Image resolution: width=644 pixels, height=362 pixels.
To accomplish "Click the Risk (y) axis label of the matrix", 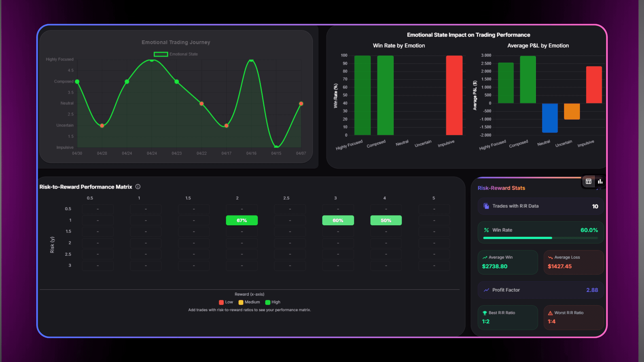I will (x=52, y=245).
